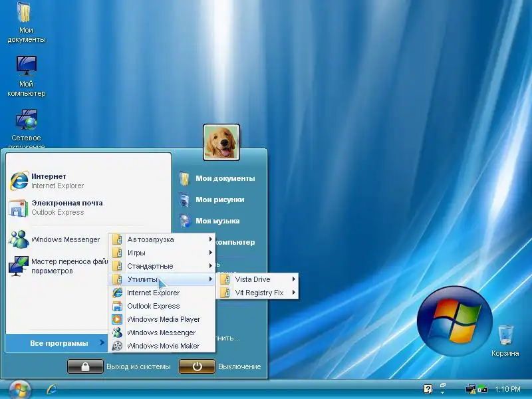The image size is (532, 399).
Task: Click the arrow next to Утилиты
Action: [x=211, y=279]
